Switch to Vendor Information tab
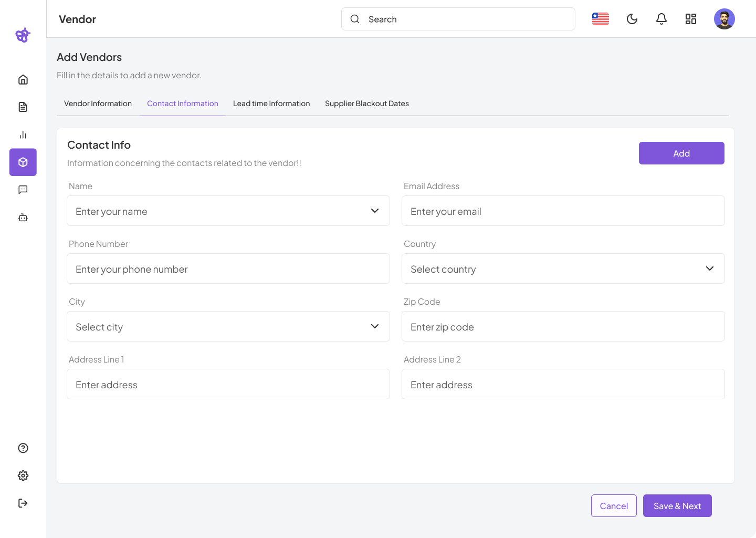The height and width of the screenshot is (538, 756). (x=98, y=104)
